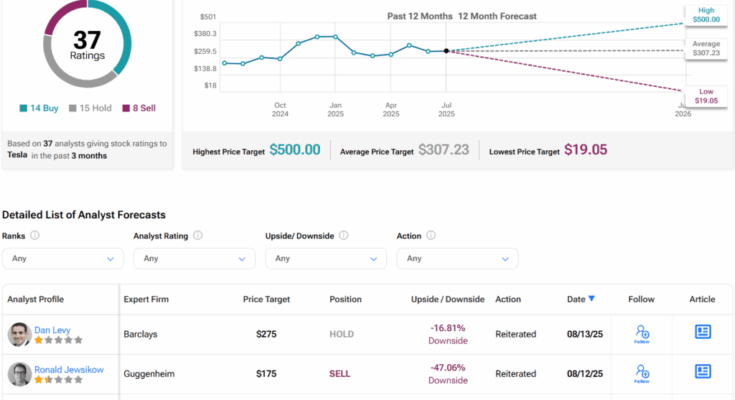Click the Guggenheim firm cell

149,374
